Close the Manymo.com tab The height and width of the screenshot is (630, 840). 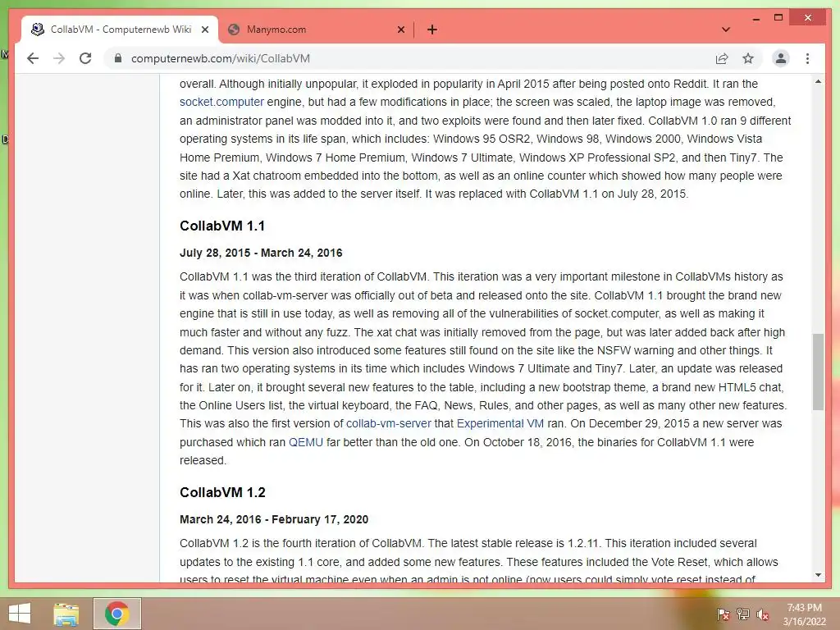click(400, 30)
